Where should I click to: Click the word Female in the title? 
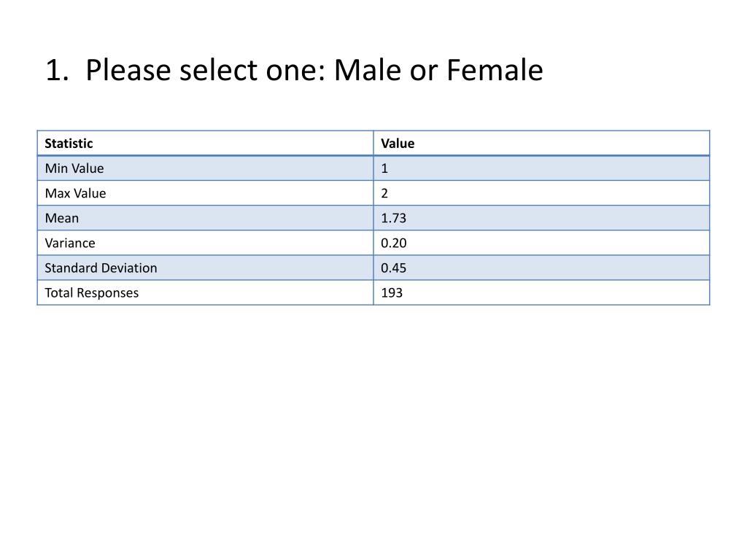coord(495,71)
